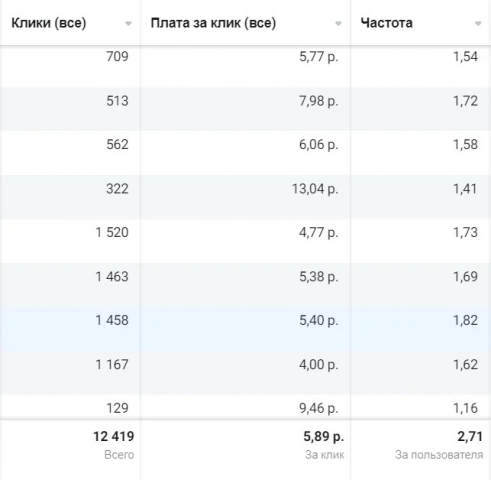Click average cost 5,89 р.

(323, 436)
